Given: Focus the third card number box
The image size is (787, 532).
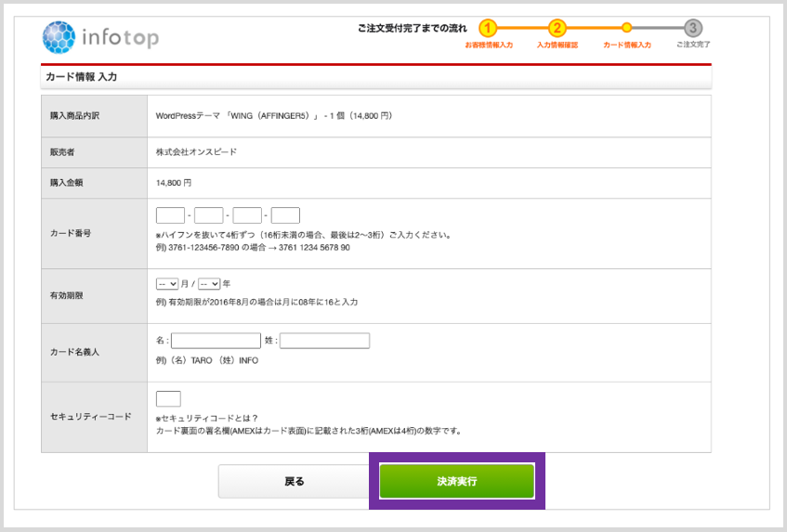Looking at the screenshot, I should point(247,215).
